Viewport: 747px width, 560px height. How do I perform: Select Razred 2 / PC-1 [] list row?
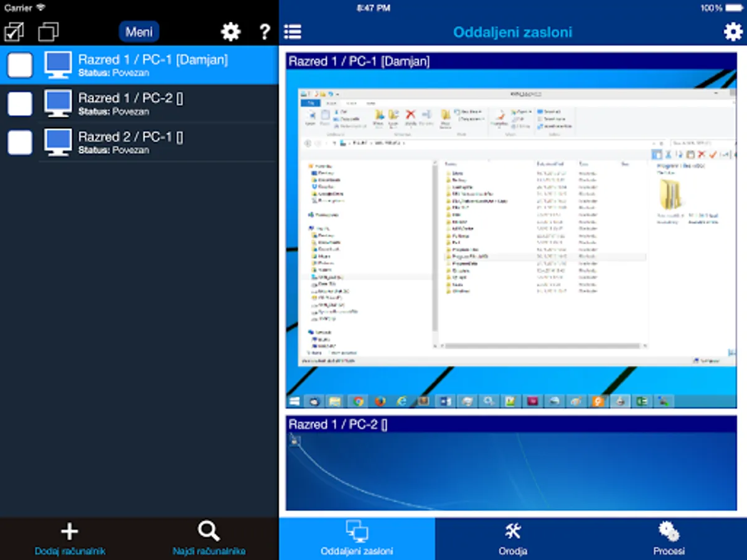139,142
